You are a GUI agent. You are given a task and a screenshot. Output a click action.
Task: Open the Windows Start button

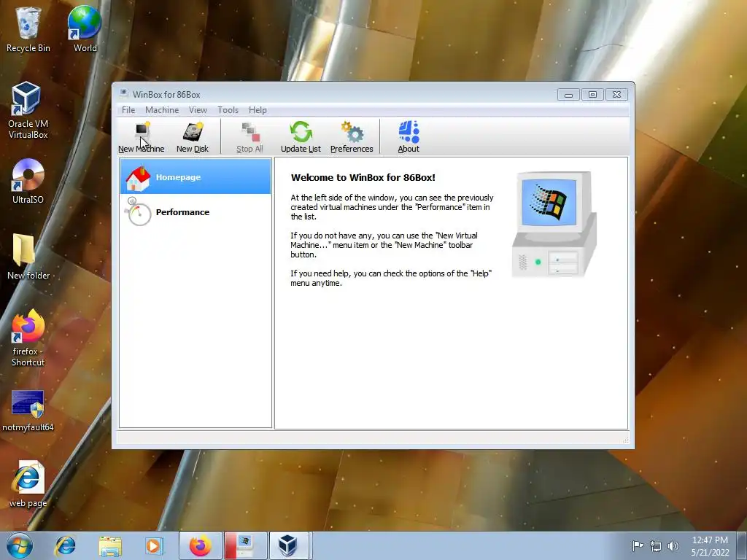20,545
